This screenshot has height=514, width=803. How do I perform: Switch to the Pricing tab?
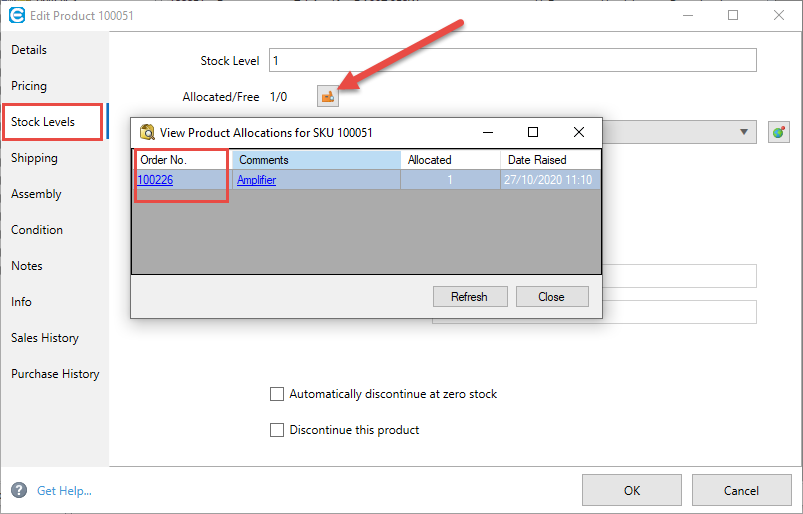[29, 86]
